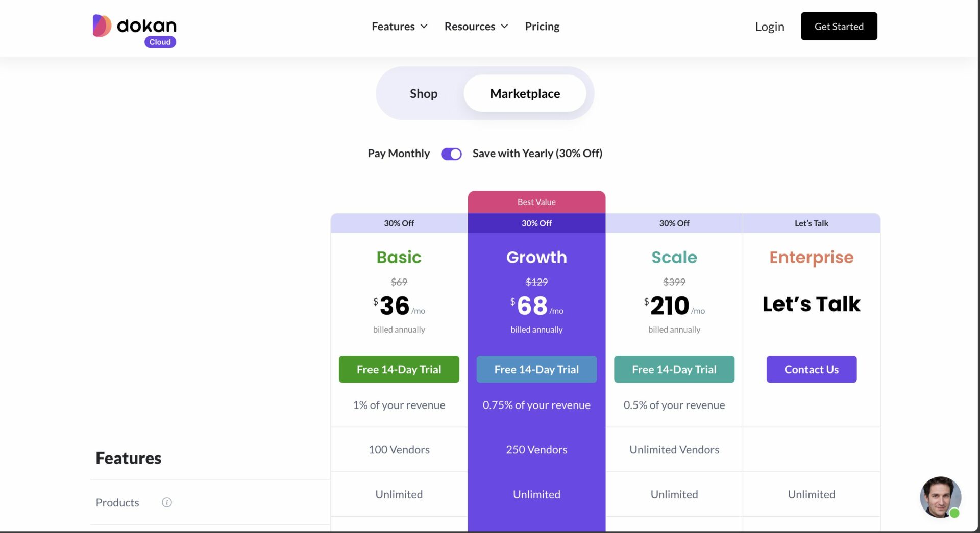
Task: Click the struck-through $399 price
Action: [674, 282]
